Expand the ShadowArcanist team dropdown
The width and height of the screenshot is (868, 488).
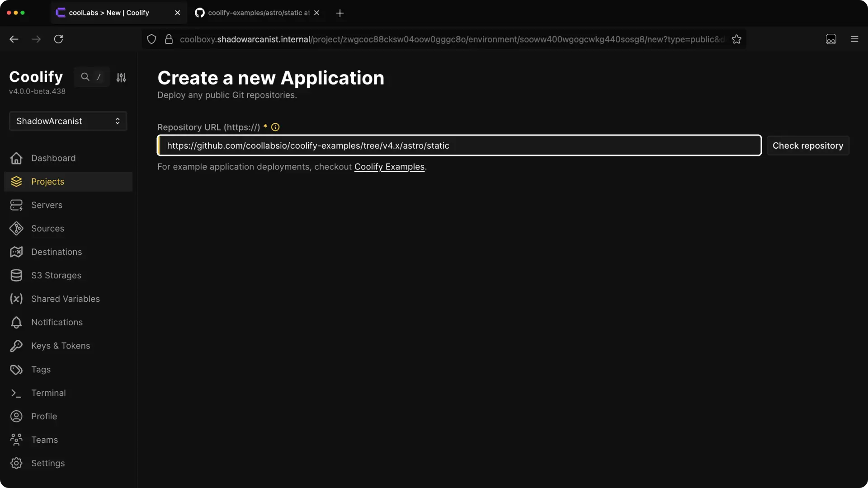[68, 121]
